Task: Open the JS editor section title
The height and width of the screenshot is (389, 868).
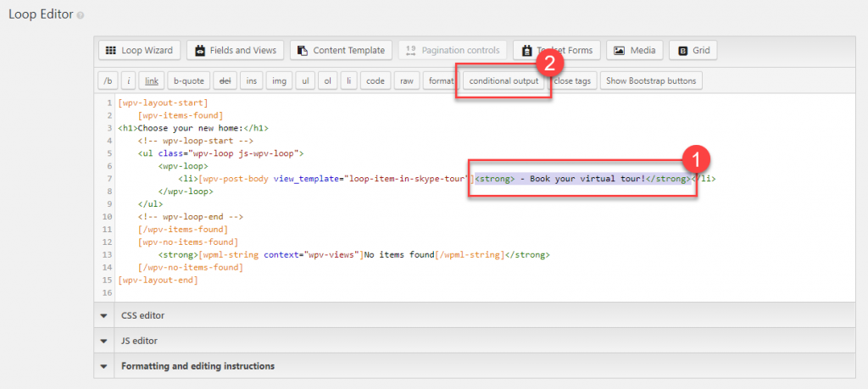Action: point(139,341)
